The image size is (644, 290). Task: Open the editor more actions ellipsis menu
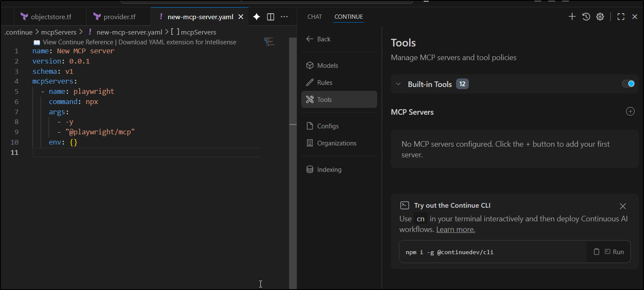tap(284, 17)
